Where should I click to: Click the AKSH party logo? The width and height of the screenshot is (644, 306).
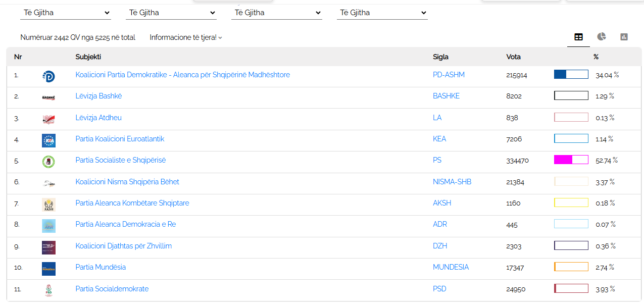[48, 205]
